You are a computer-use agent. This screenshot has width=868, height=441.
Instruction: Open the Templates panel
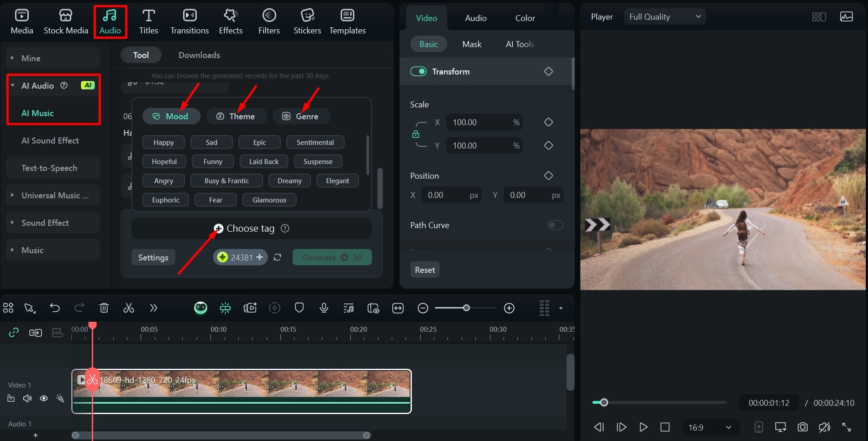347,21
